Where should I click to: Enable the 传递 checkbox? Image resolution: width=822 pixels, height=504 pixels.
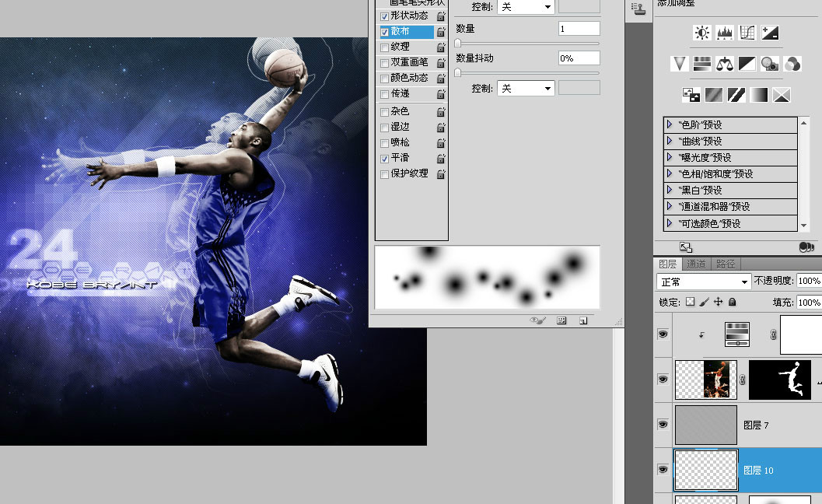[384, 94]
